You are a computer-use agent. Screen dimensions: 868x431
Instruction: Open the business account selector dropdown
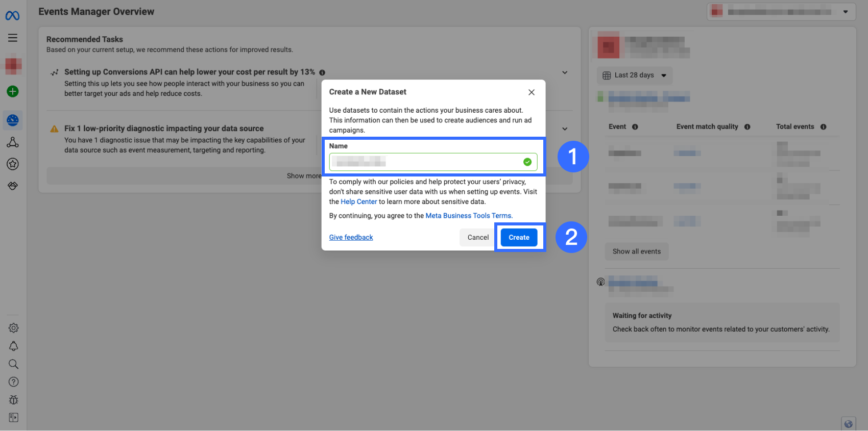pyautogui.click(x=781, y=12)
